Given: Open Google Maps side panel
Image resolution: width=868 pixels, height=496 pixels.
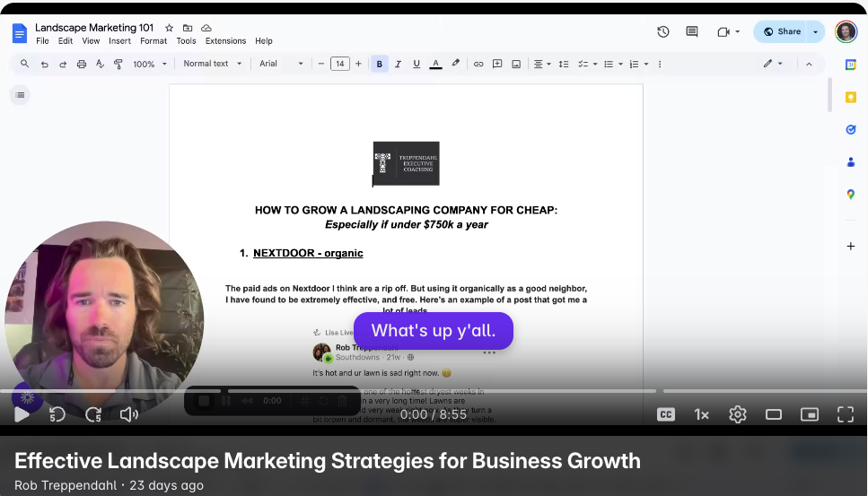Looking at the screenshot, I should click(x=851, y=195).
